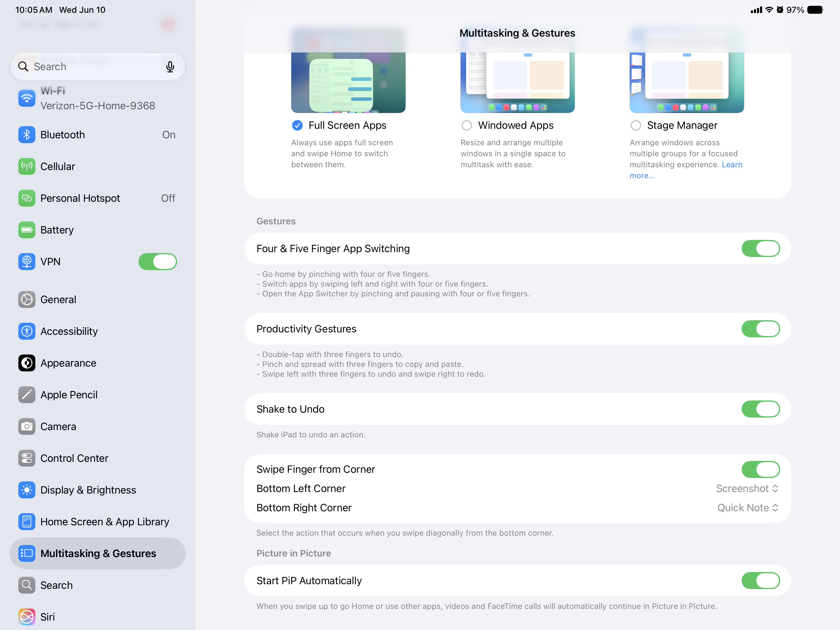Tap the Bluetooth icon in sidebar

27,135
